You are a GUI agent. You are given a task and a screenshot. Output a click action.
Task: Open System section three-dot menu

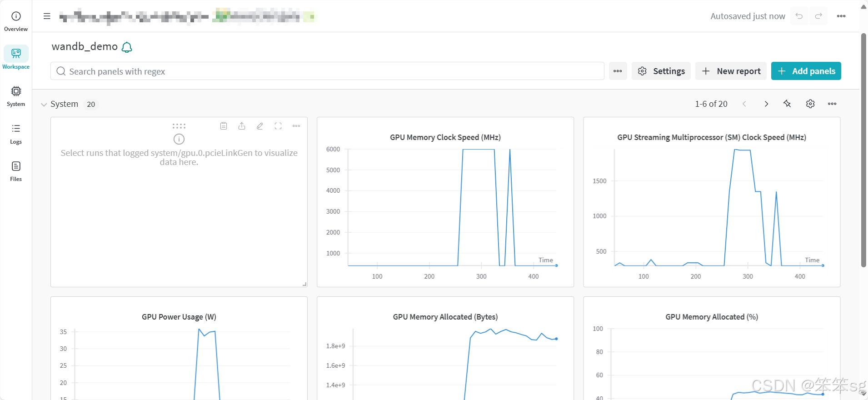pos(832,104)
